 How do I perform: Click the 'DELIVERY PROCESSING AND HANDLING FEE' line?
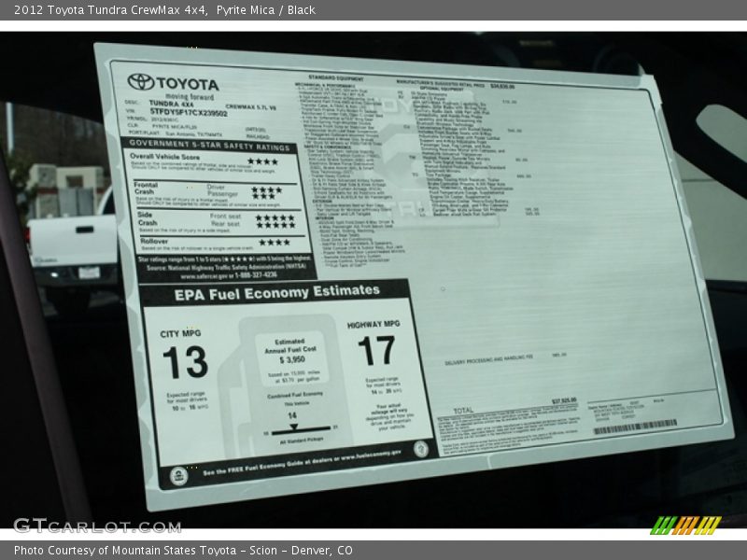(488, 359)
